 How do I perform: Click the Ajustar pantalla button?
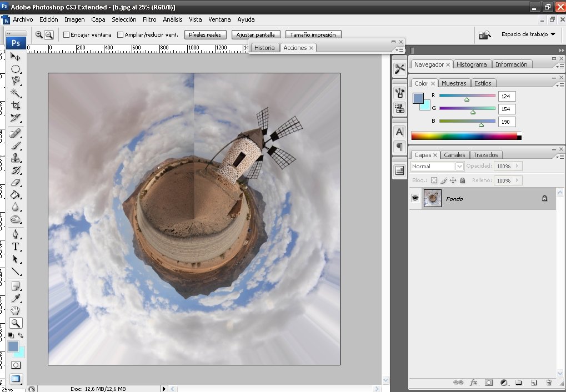[256, 34]
